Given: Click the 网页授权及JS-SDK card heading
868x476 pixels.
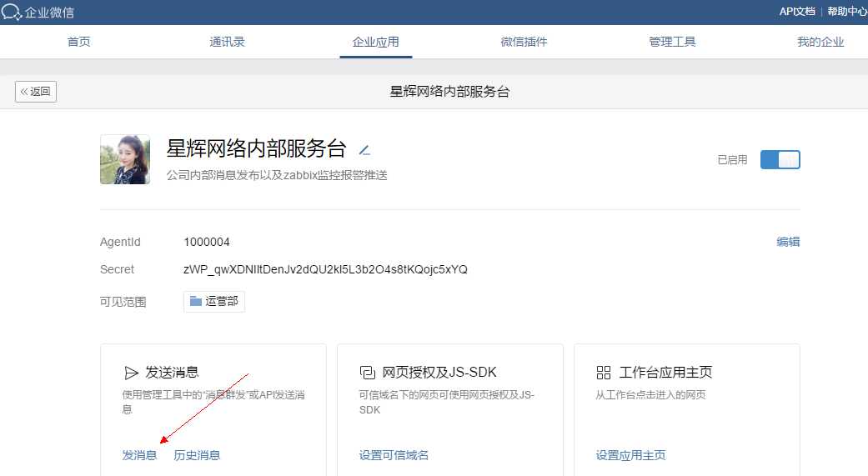Looking at the screenshot, I should tap(439, 373).
